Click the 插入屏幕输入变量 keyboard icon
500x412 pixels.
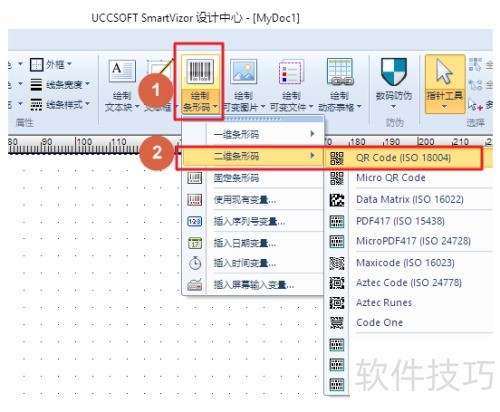[195, 285]
